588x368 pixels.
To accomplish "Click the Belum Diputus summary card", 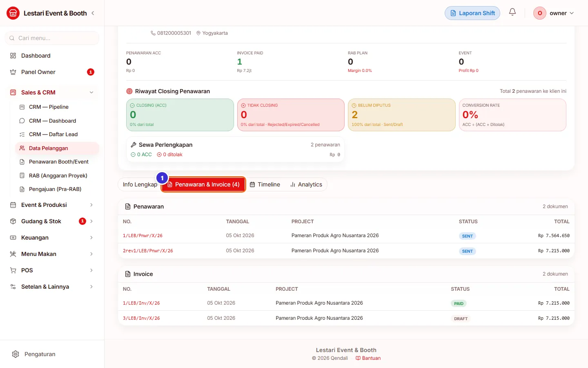I will 402,115.
